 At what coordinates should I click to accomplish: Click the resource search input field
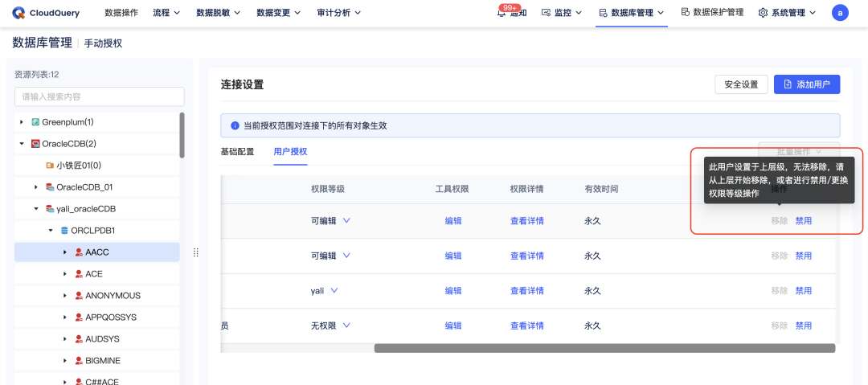(x=99, y=96)
